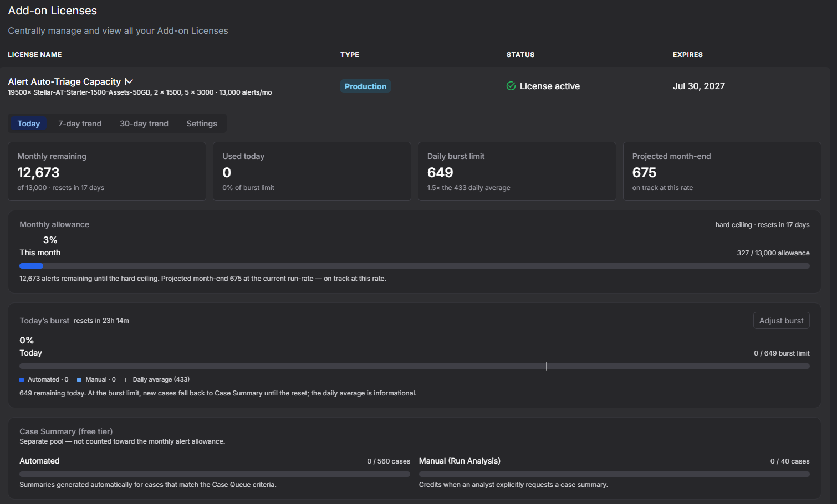This screenshot has height=504, width=837.
Task: Click the green License active check icon
Action: 511,86
